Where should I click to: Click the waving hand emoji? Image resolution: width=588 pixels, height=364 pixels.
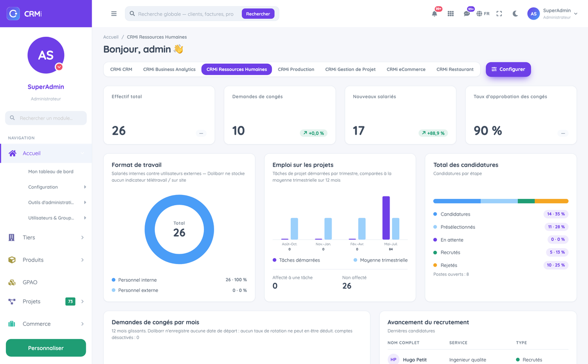click(178, 49)
